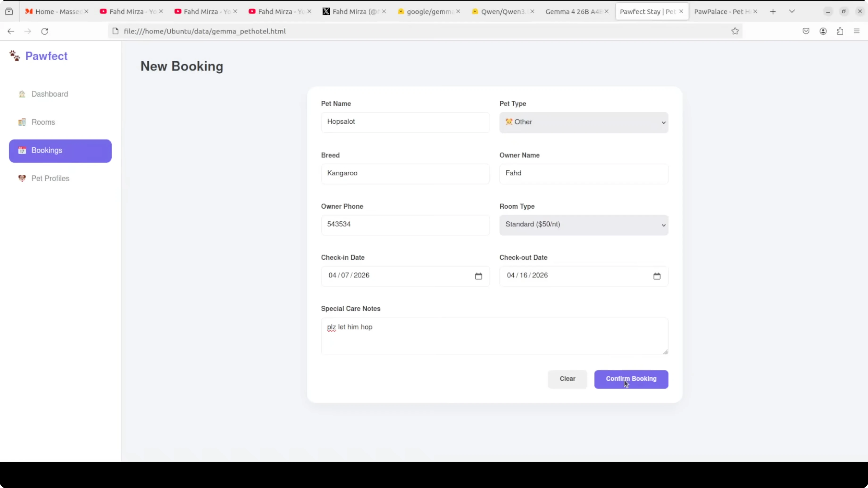Screen dimensions: 868x488
Task: Focus the Owner Phone input field
Action: 405,225
